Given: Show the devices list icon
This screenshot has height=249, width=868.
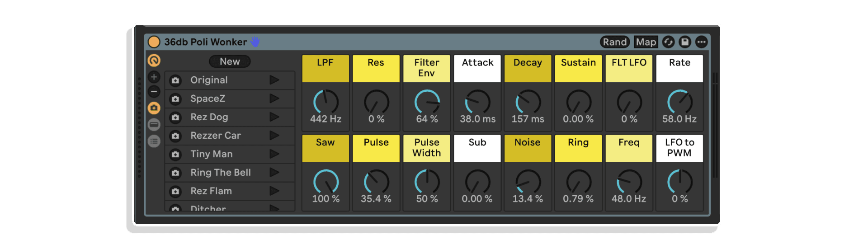Looking at the screenshot, I should [154, 141].
